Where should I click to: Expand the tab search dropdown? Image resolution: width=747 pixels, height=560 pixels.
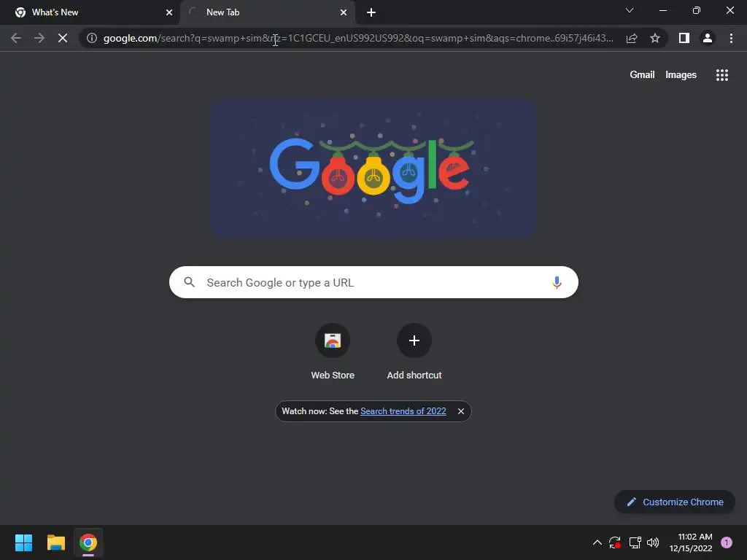pyautogui.click(x=630, y=10)
